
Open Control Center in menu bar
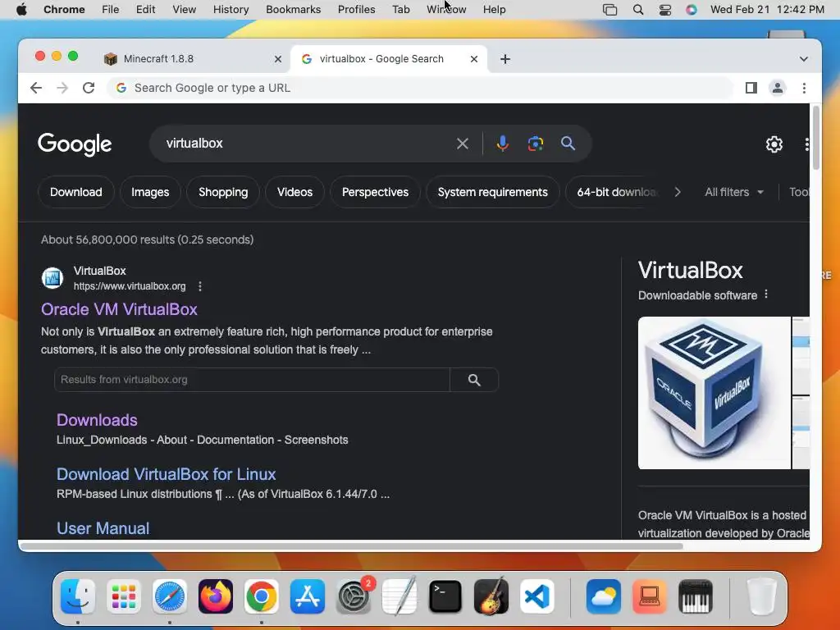pos(664,10)
